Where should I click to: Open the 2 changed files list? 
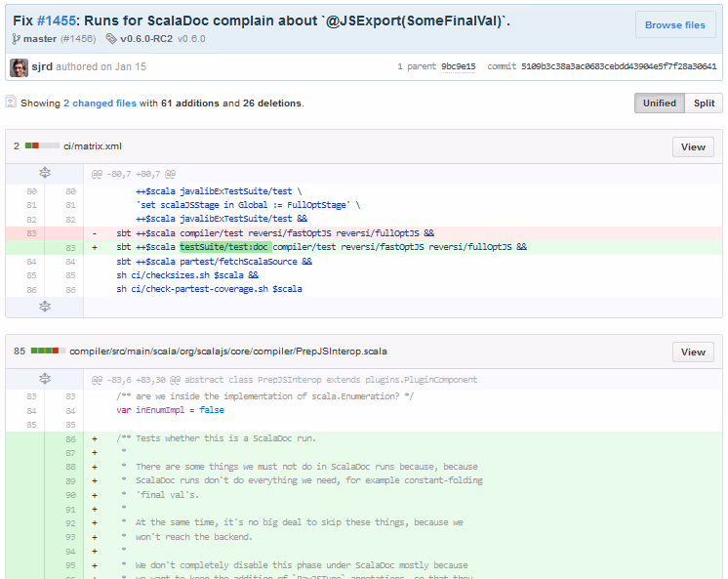pos(100,103)
